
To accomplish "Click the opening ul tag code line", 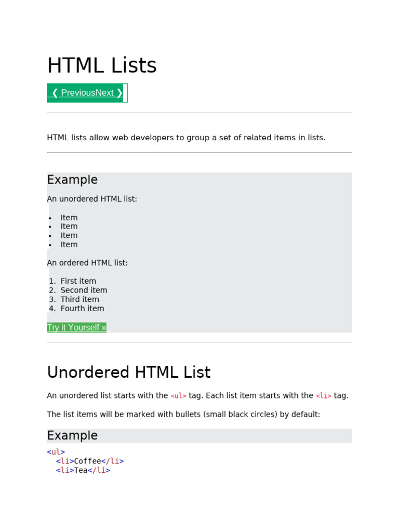I will [x=56, y=452].
